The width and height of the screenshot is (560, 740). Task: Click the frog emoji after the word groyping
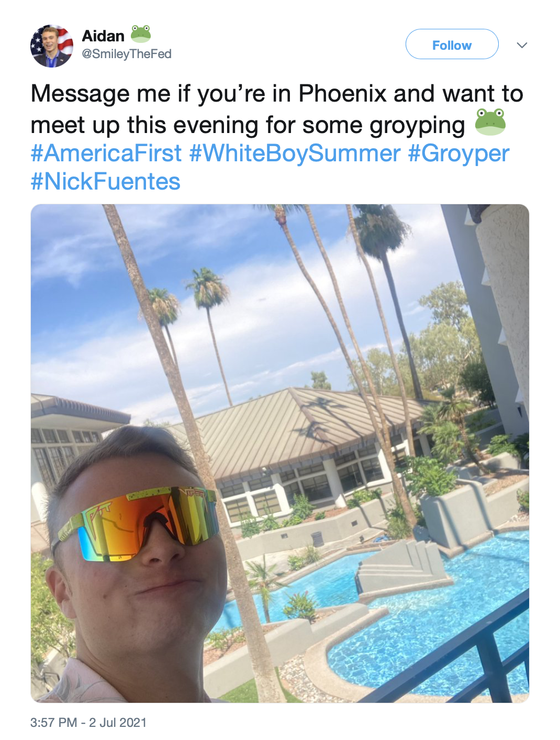click(490, 123)
